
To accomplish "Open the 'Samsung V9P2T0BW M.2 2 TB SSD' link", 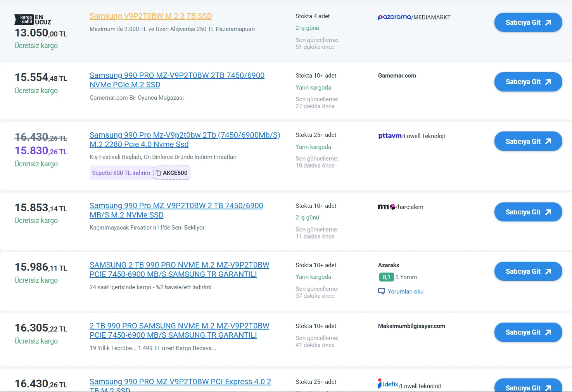I will 151,16.
